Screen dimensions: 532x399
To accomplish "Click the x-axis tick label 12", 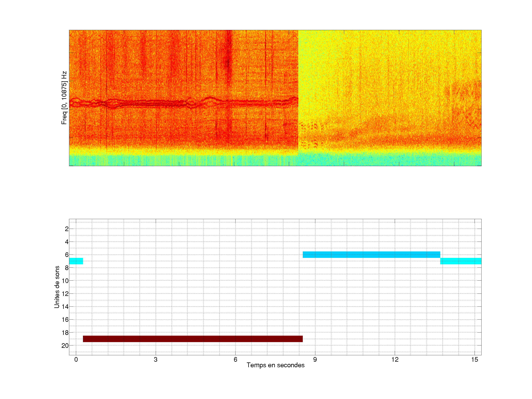I will [395, 359].
